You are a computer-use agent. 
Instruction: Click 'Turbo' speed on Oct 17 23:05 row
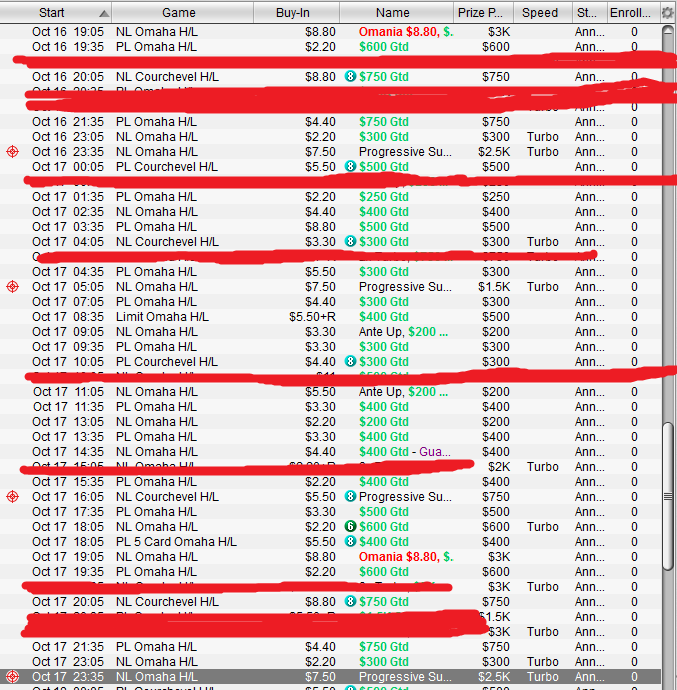pyautogui.click(x=543, y=662)
